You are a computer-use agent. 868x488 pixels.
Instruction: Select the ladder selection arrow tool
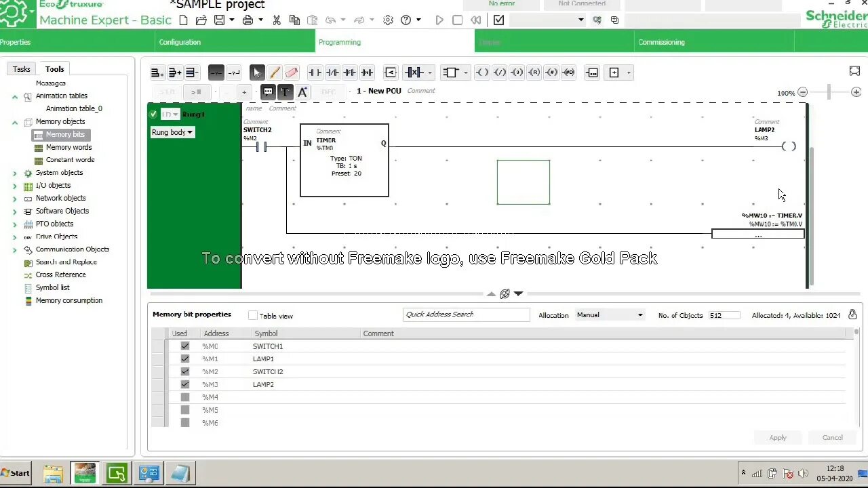[x=256, y=72]
